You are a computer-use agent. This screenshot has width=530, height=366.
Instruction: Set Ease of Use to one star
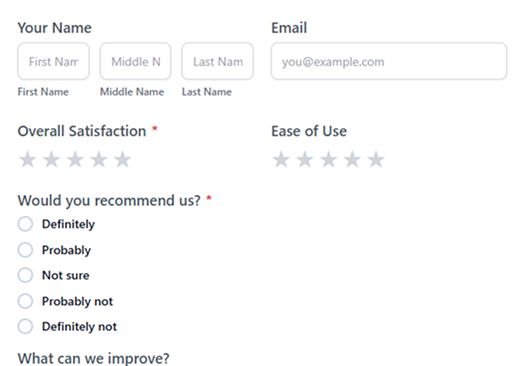pos(281,159)
